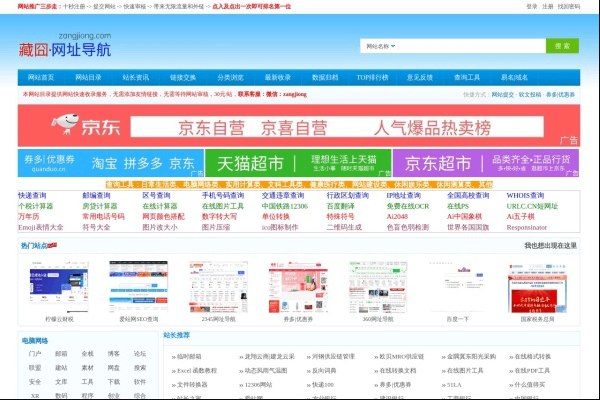Open 分类浏览 nav item
The height and width of the screenshot is (400, 600).
(230, 77)
